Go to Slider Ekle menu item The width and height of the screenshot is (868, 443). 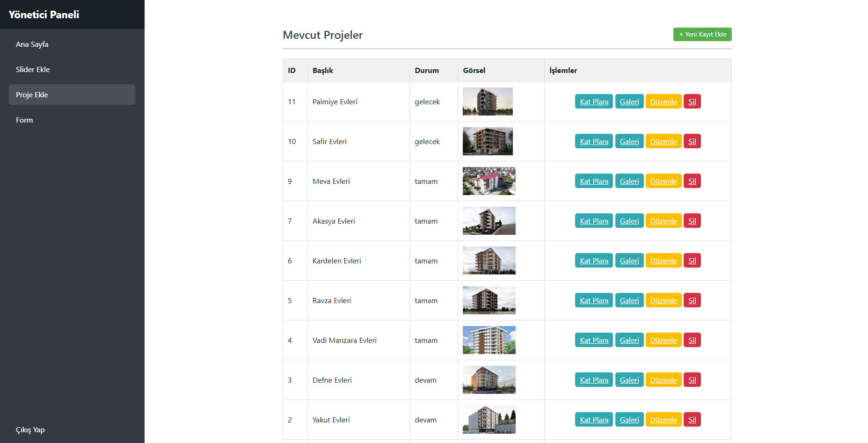coord(33,69)
